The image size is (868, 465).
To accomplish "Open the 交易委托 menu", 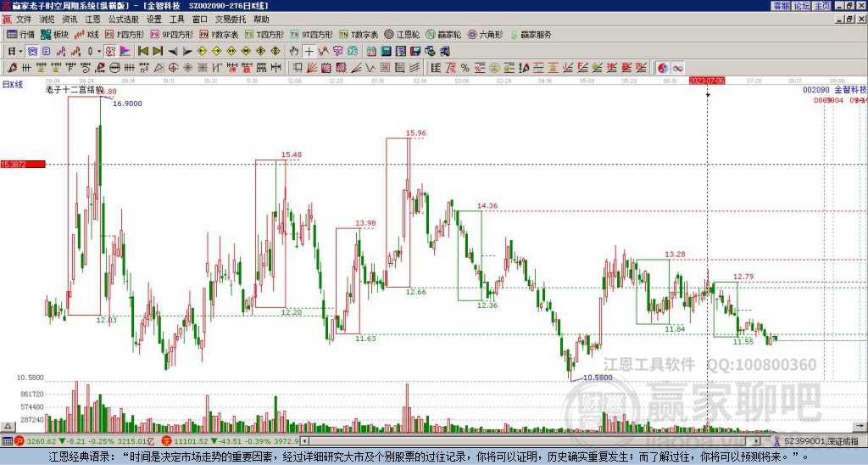I will (x=231, y=20).
